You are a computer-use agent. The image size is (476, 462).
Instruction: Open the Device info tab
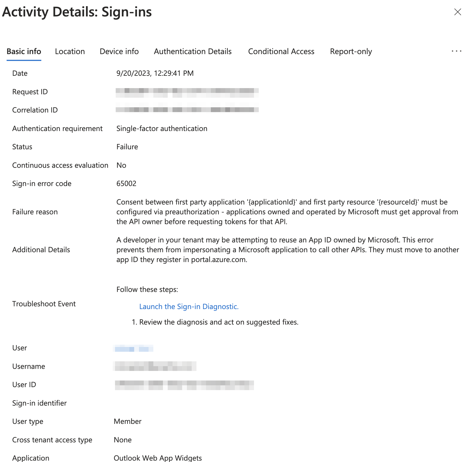(119, 51)
